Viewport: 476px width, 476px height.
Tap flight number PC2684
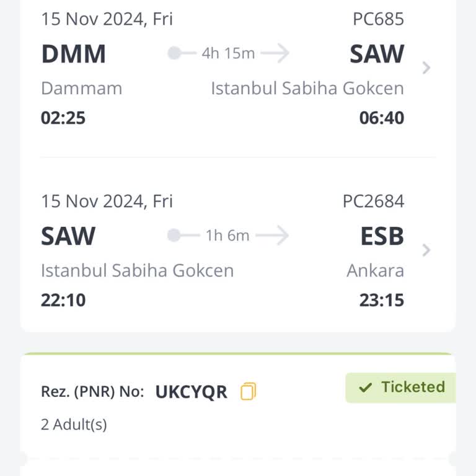373,201
